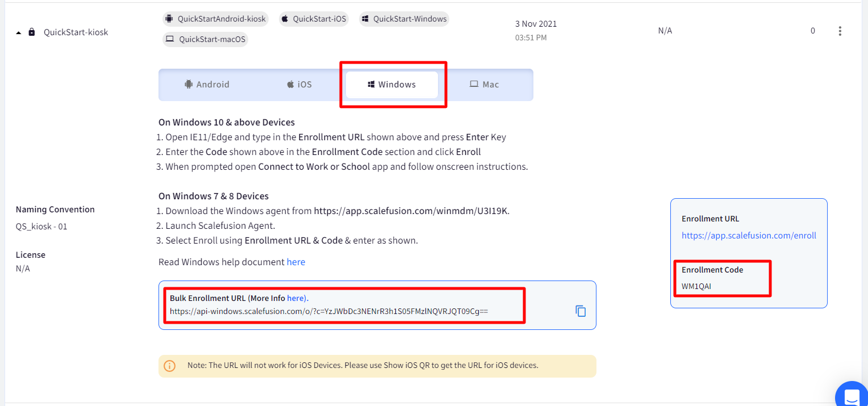Select the Windows tab
This screenshot has width=868, height=406.
tap(392, 85)
